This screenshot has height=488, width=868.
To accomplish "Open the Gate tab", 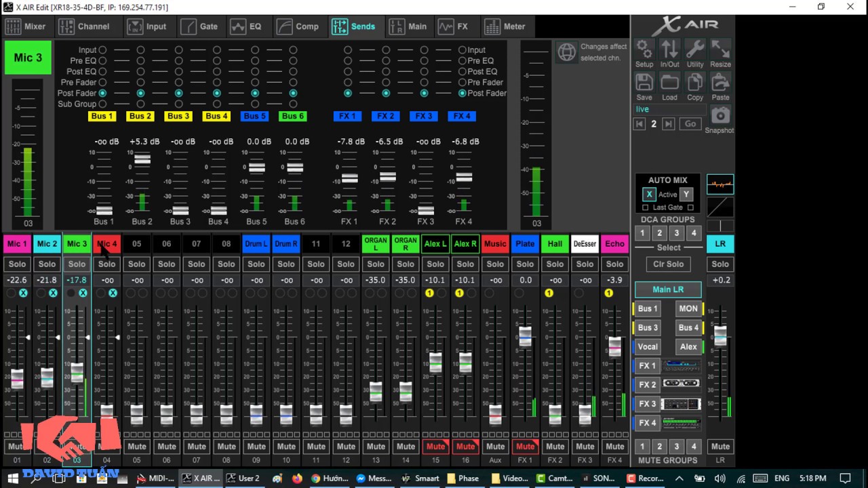I will click(x=199, y=26).
